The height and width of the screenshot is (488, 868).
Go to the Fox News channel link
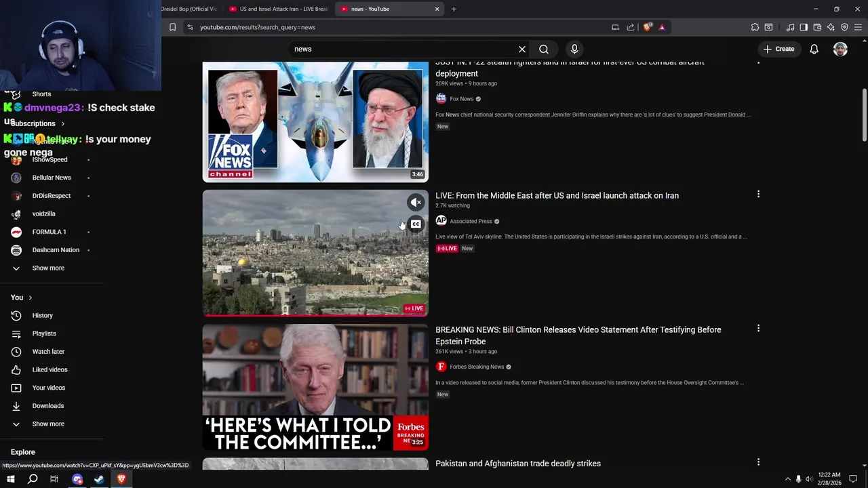point(462,99)
